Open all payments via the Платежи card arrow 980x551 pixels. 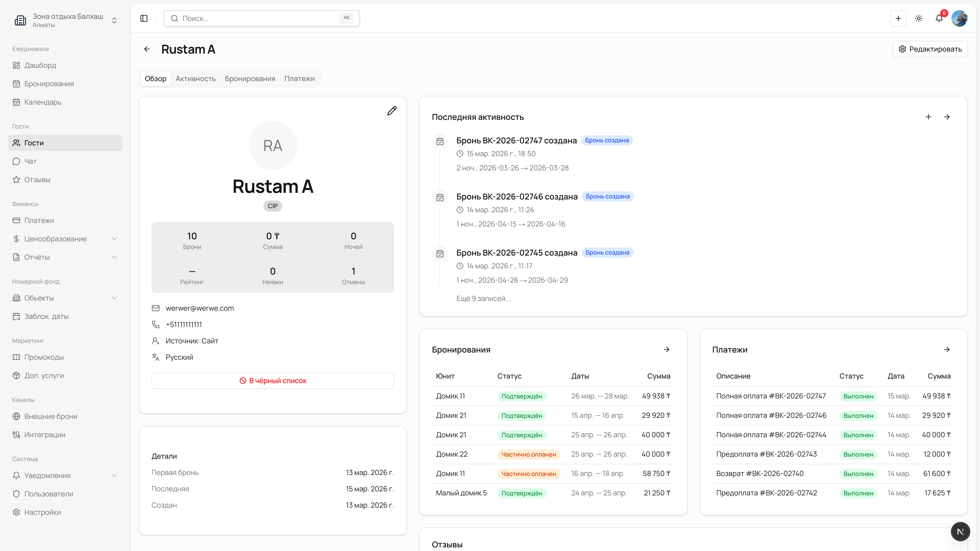point(947,349)
